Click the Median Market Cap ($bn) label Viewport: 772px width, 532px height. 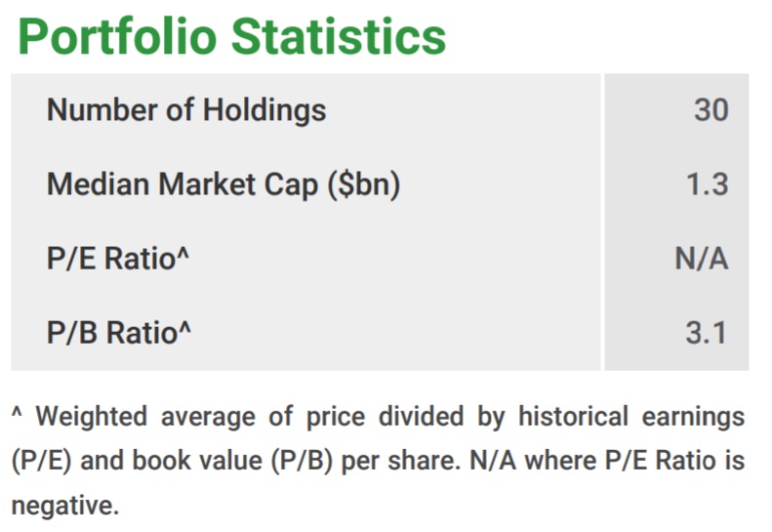point(223,184)
